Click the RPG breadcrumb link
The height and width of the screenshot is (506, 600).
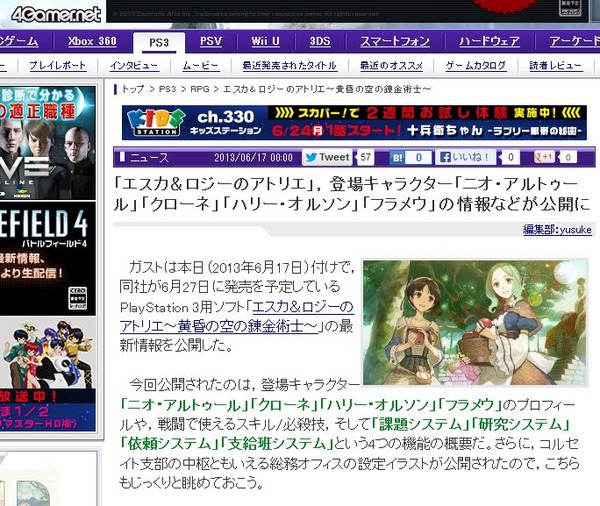click(200, 89)
